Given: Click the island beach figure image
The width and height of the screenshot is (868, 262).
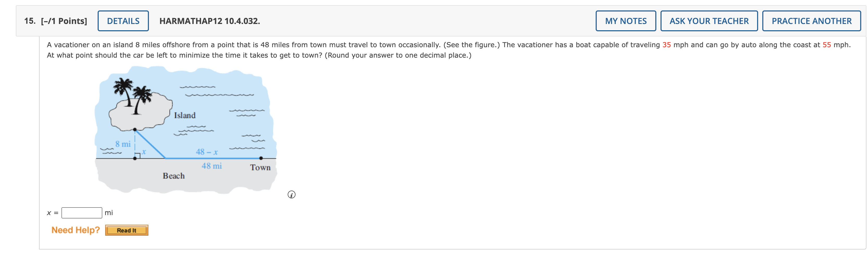Looking at the screenshot, I should (x=186, y=130).
